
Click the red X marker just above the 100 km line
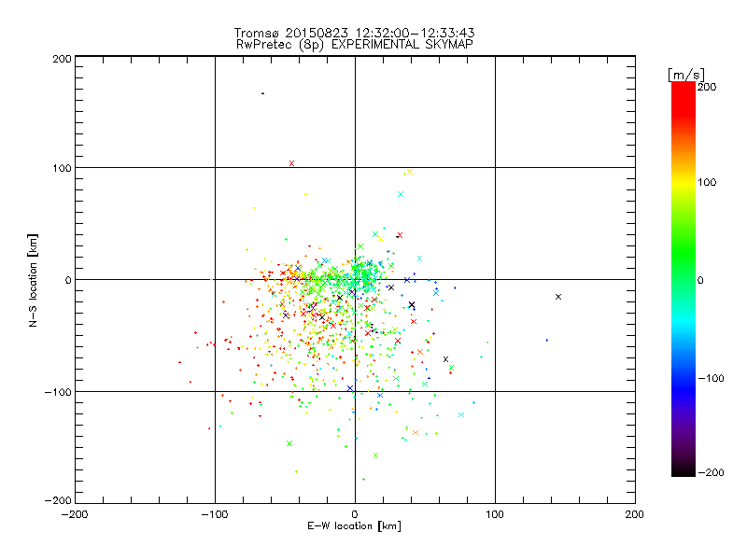pyautogui.click(x=292, y=163)
